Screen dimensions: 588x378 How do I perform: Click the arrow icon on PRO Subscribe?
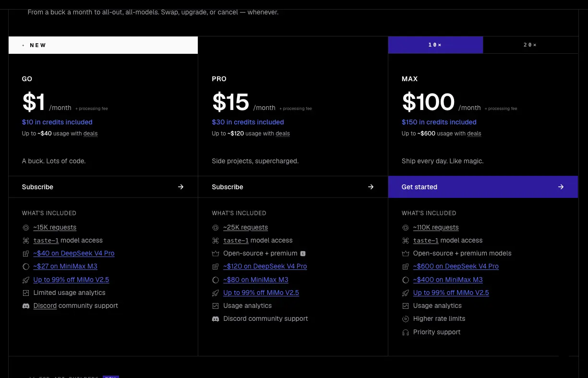pyautogui.click(x=371, y=187)
